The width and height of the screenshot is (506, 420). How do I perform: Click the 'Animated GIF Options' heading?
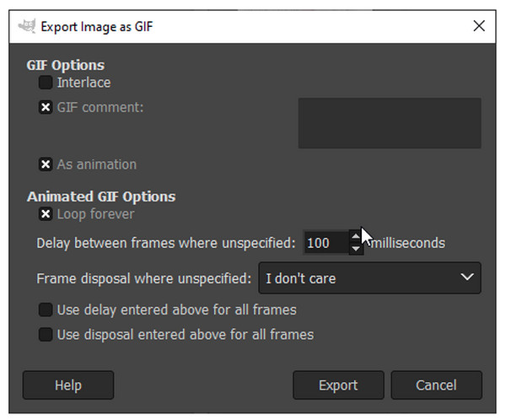101,197
